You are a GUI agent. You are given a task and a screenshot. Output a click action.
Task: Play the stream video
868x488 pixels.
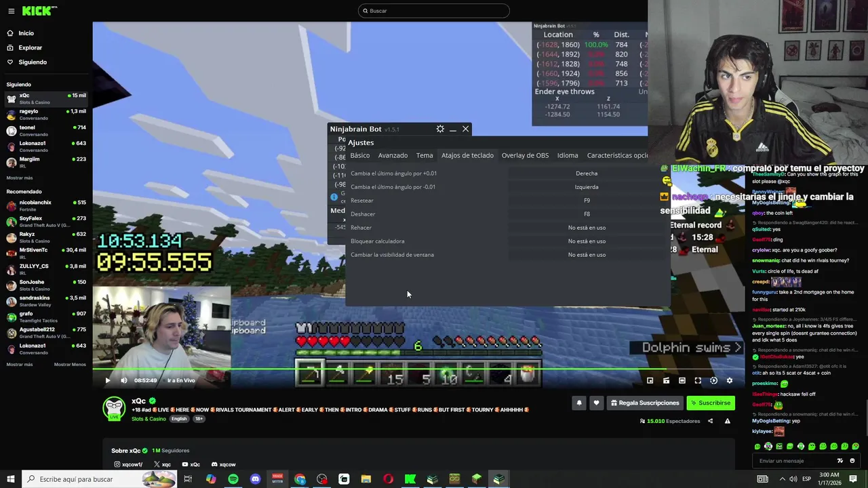coord(107,380)
